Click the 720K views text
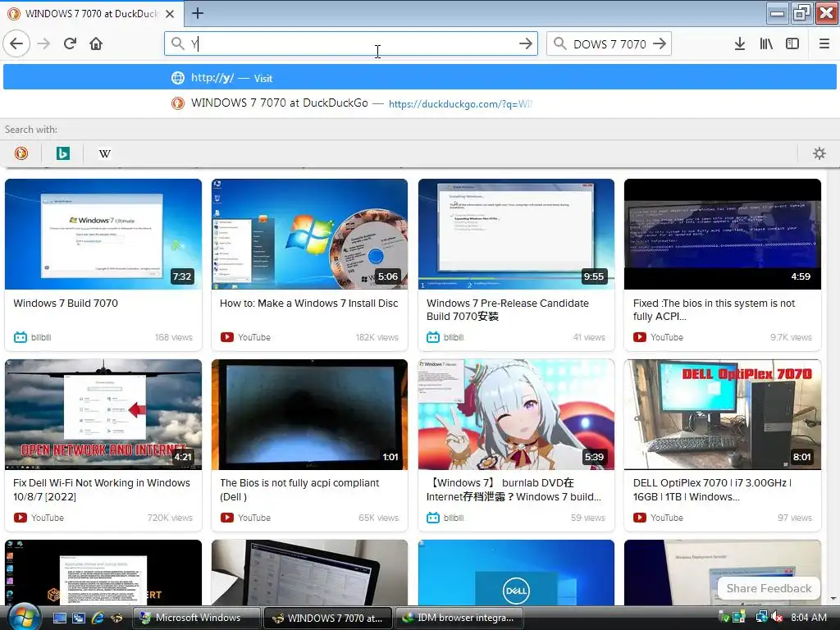This screenshot has height=630, width=840. (x=170, y=518)
